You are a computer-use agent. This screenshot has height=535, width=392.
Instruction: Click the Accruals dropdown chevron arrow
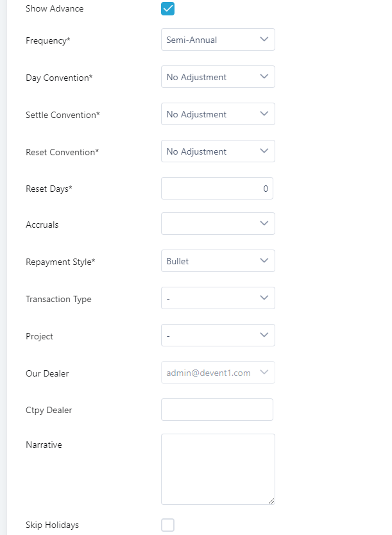[x=264, y=224]
